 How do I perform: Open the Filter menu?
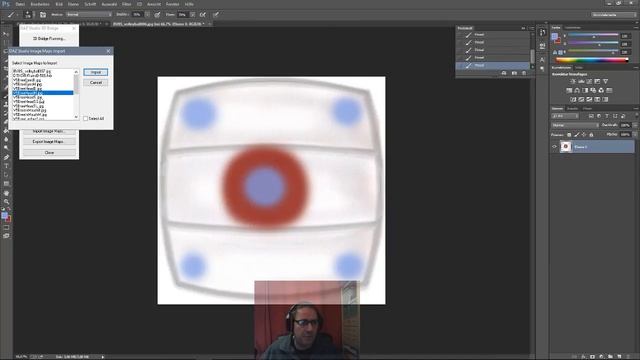coord(127,4)
